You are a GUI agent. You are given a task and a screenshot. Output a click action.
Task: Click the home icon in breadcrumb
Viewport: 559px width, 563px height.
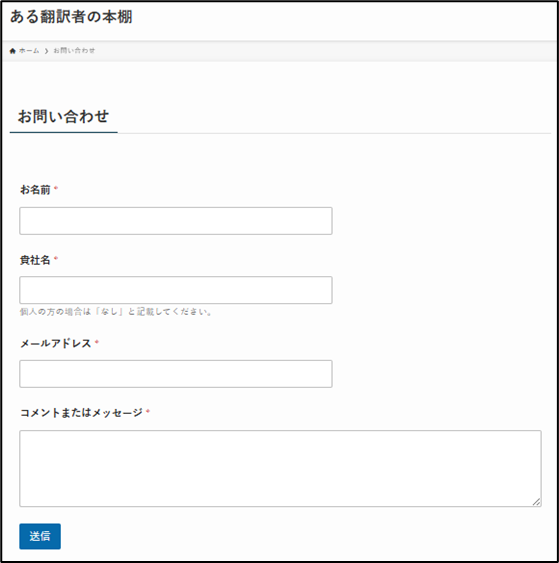click(13, 51)
